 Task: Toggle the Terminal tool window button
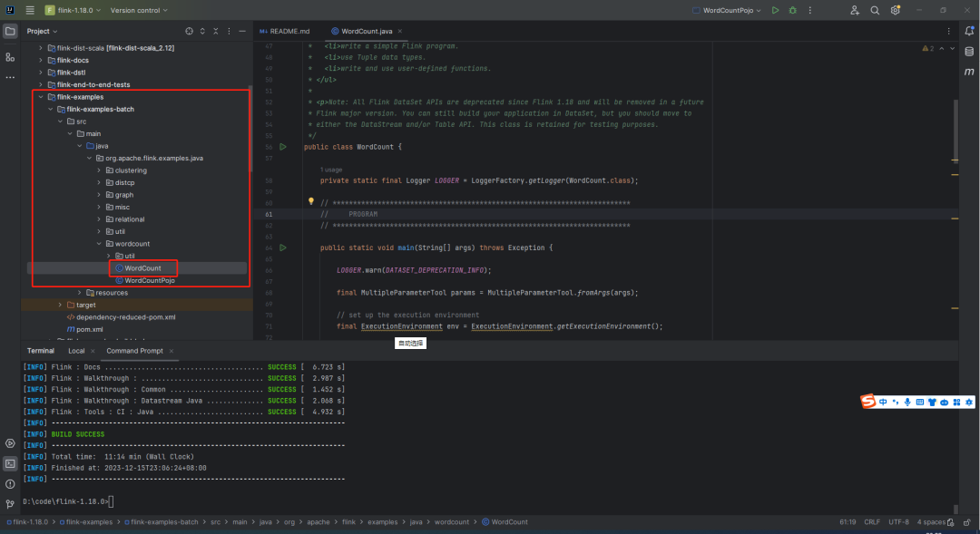pyautogui.click(x=10, y=463)
